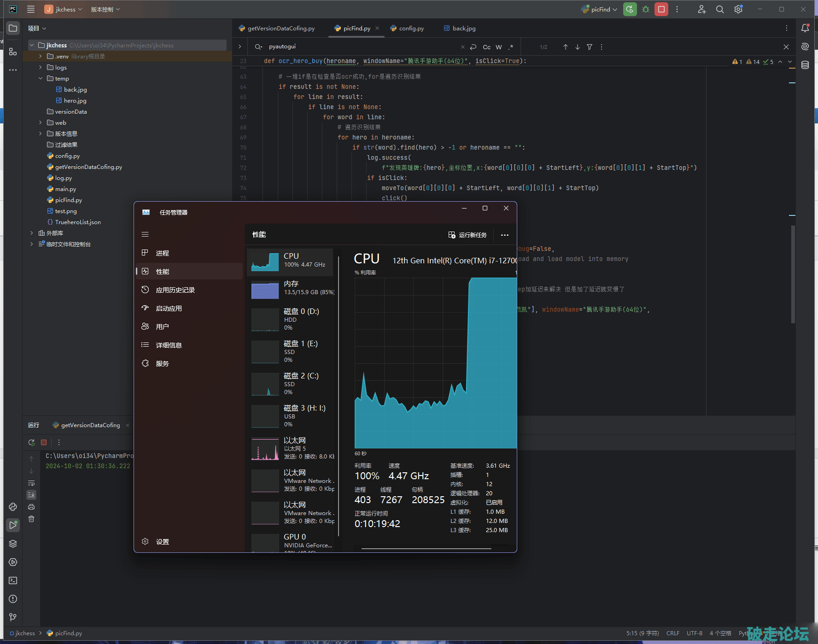Viewport: 818px width, 644px height.
Task: Open the Database tool window icon
Action: coord(805,65)
